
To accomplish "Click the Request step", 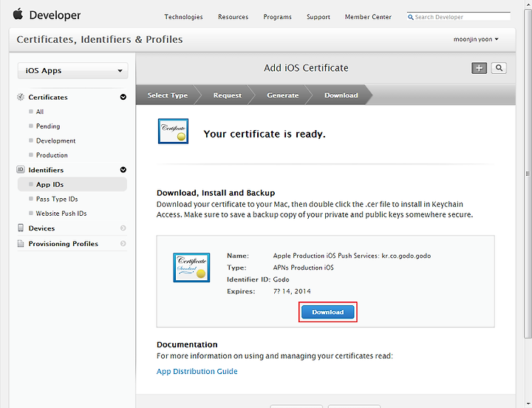I will pyautogui.click(x=227, y=95).
